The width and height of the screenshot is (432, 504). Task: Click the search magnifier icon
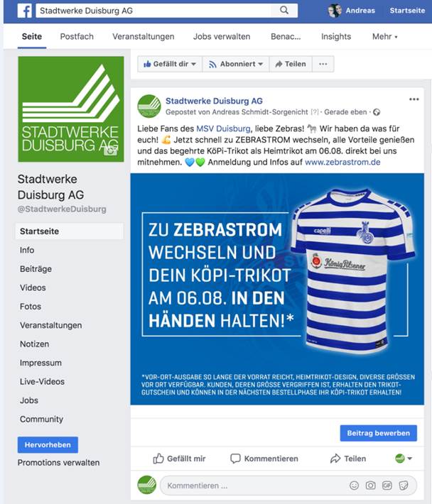pyautogui.click(x=284, y=10)
